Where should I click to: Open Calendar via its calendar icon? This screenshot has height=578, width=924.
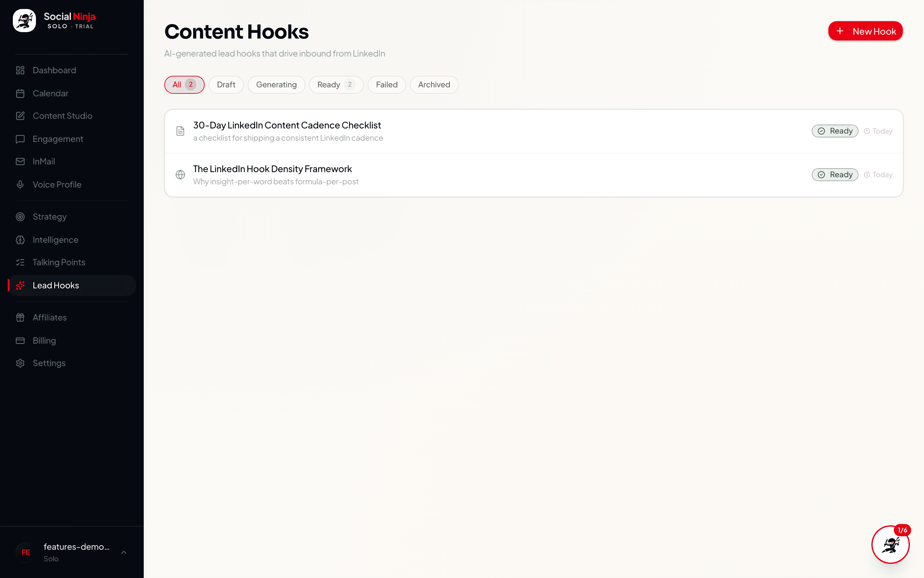tap(20, 93)
